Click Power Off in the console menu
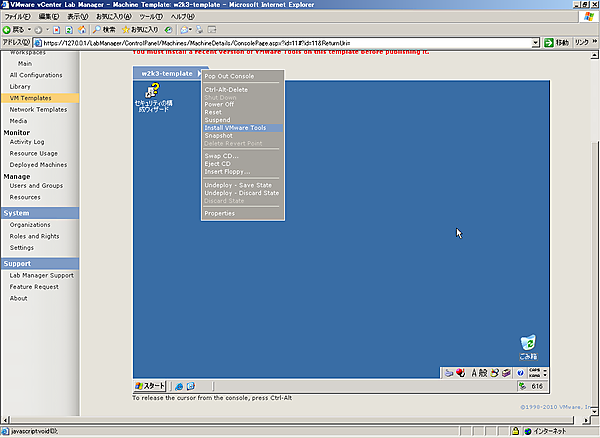The width and height of the screenshot is (600, 438). tap(219, 104)
